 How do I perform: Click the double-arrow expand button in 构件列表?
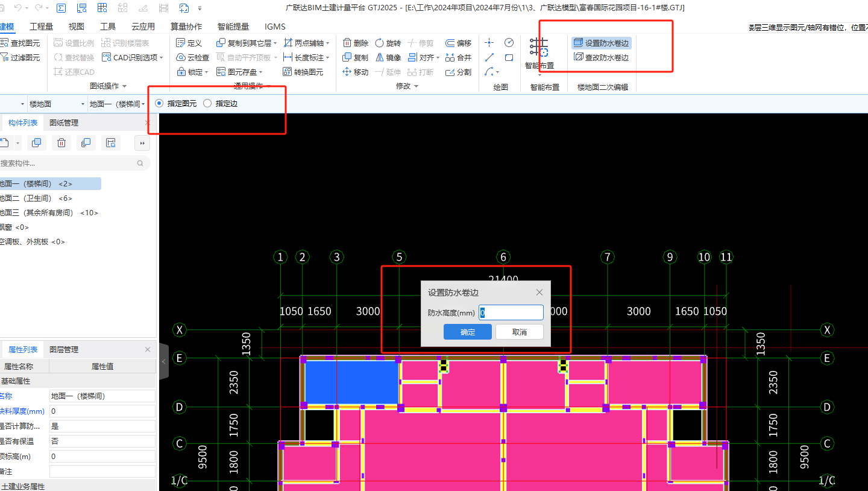pyautogui.click(x=142, y=143)
